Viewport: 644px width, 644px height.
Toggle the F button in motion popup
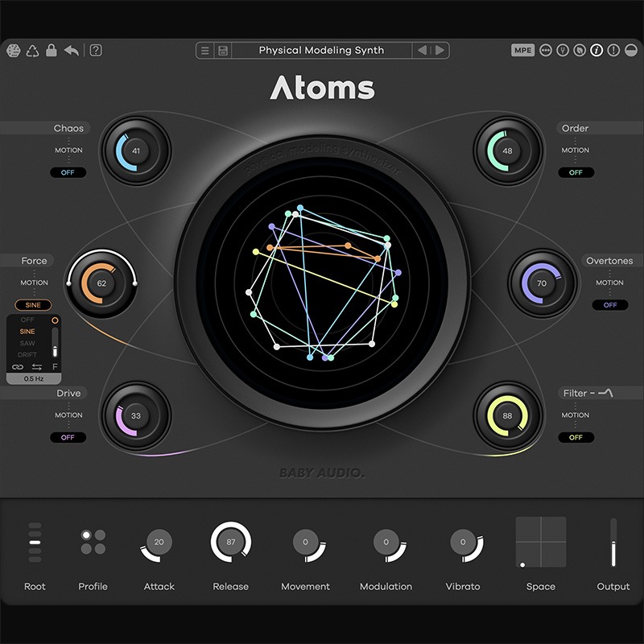55,367
